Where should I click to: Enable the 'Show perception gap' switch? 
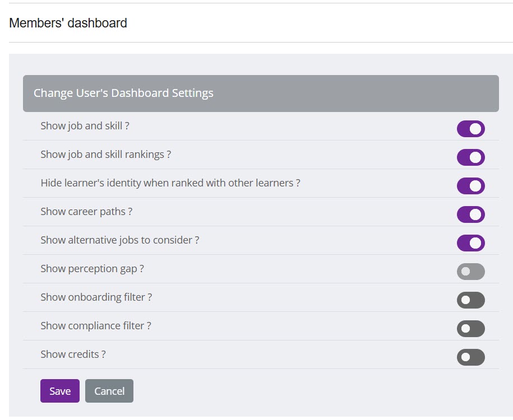471,272
